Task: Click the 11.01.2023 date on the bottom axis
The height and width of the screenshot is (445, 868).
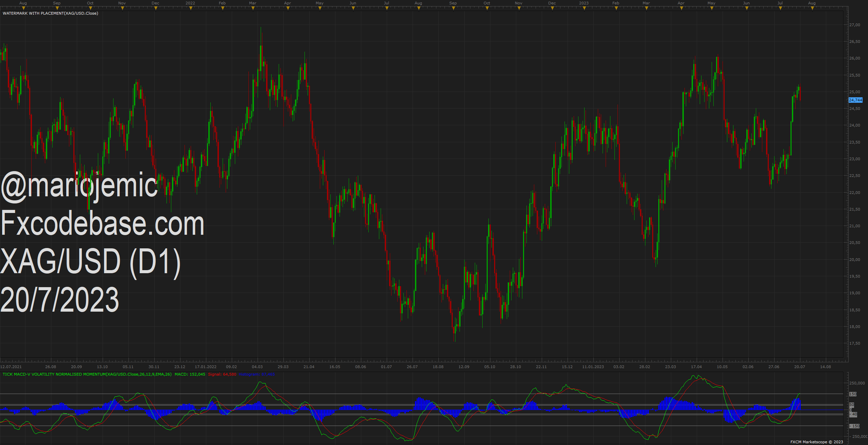Action: (593, 367)
